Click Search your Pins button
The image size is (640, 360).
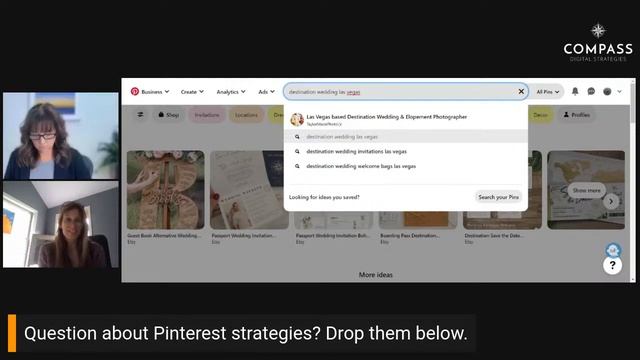(498, 197)
